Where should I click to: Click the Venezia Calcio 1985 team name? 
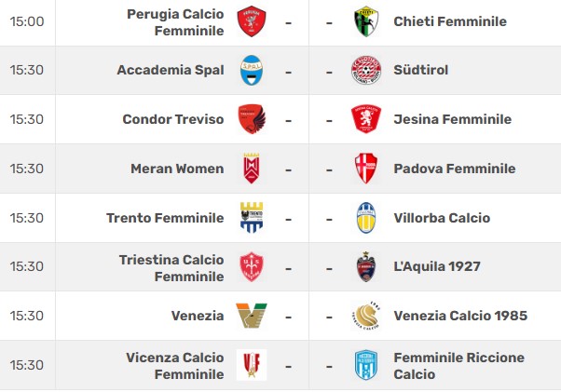[x=460, y=316]
